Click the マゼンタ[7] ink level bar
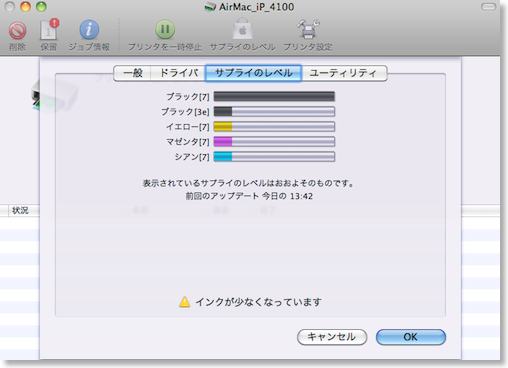 [x=274, y=142]
